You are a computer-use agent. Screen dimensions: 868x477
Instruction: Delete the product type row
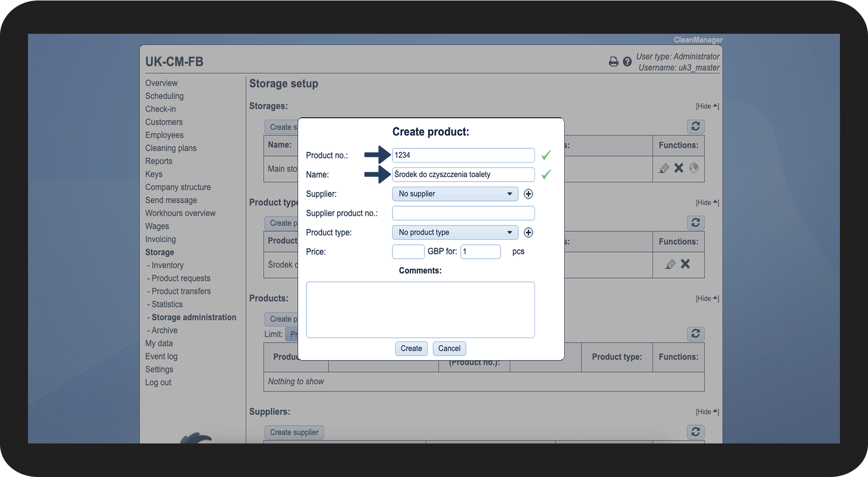coord(685,264)
